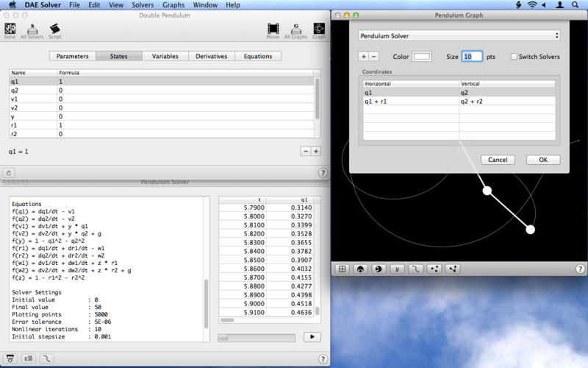The height and width of the screenshot is (368, 588).
Task: Select the v1 state row
Action: point(161,99)
